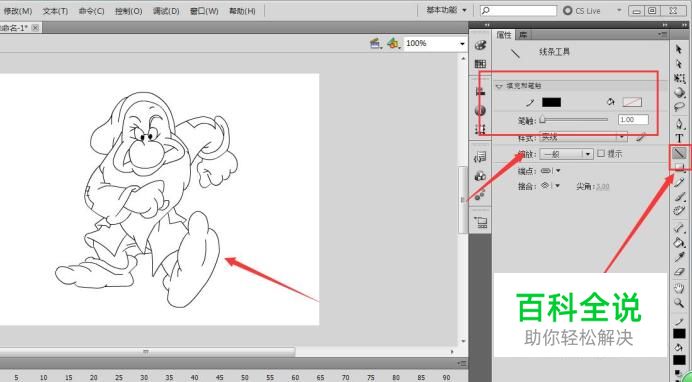Click the black stroke color swatch in Properties
Viewport: 692px width, 382px height.
point(551,102)
